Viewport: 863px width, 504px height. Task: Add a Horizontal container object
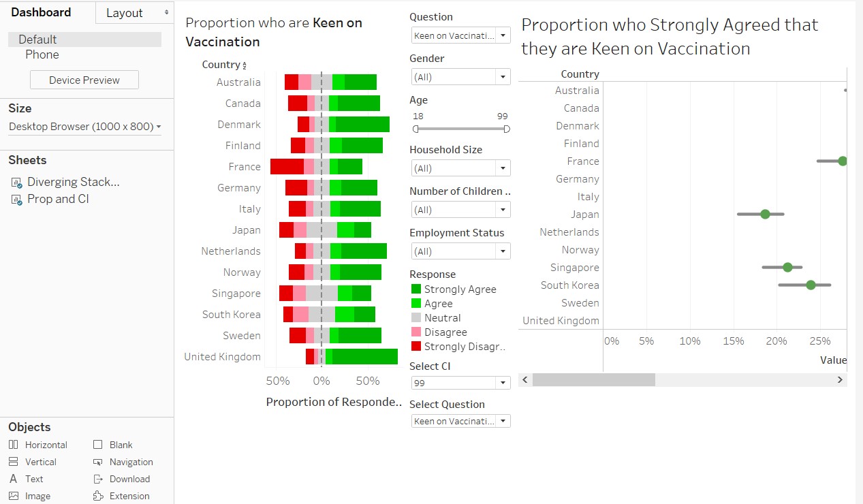tap(40, 444)
